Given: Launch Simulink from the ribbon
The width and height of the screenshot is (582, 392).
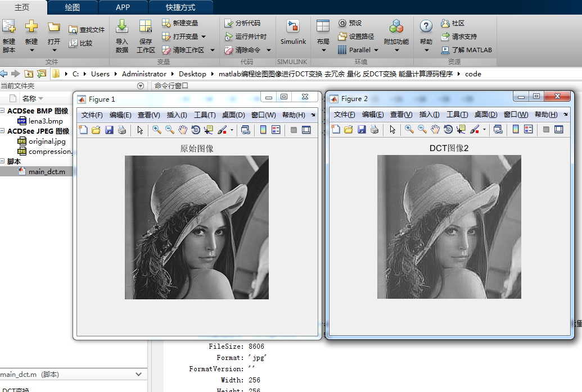Looking at the screenshot, I should [x=293, y=32].
